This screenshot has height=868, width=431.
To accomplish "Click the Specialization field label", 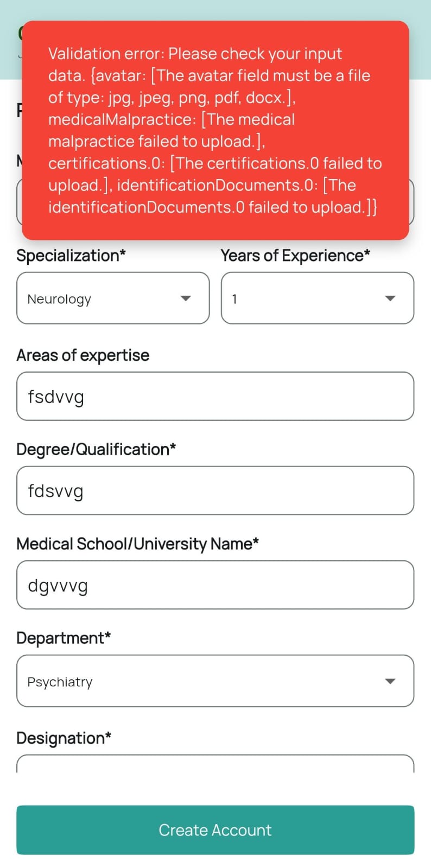I will point(71,256).
